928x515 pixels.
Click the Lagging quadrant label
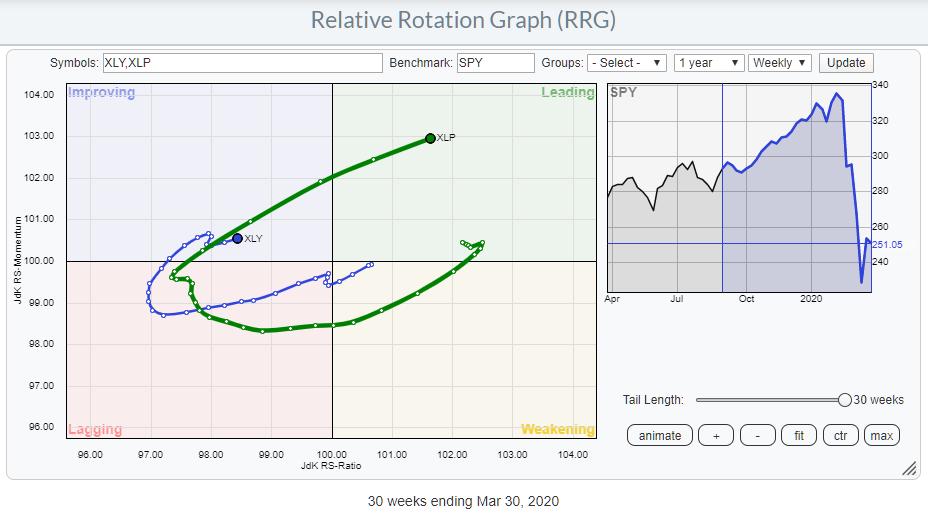95,429
